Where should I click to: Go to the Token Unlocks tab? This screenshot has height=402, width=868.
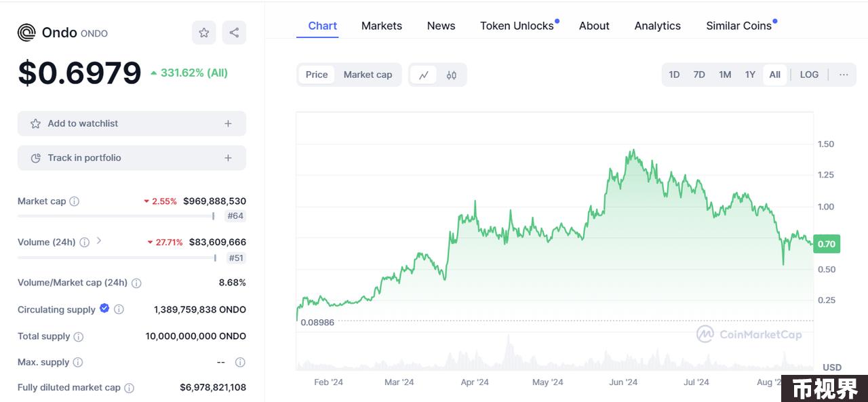click(x=517, y=26)
